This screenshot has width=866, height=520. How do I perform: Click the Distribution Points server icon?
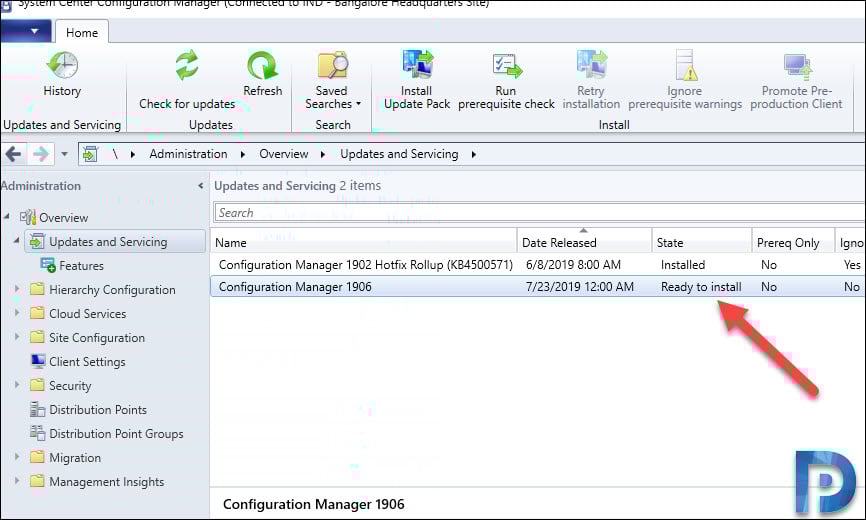click(x=38, y=409)
